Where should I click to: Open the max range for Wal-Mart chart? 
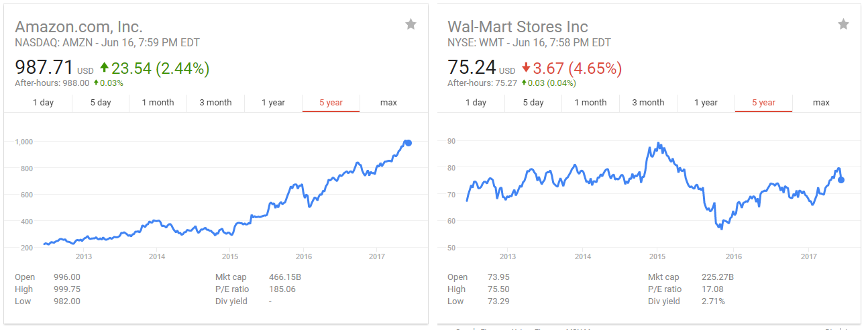point(821,103)
